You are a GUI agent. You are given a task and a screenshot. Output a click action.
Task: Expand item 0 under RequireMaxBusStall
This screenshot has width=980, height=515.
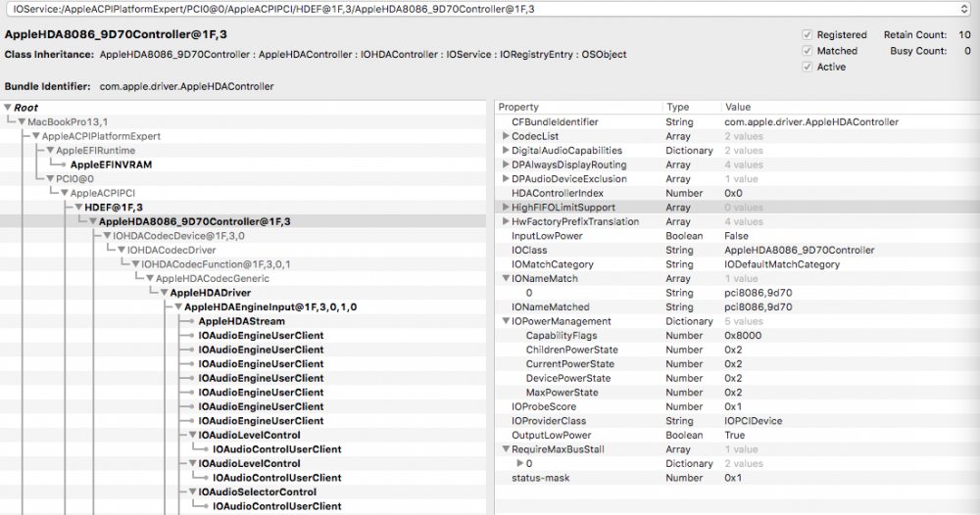click(520, 464)
